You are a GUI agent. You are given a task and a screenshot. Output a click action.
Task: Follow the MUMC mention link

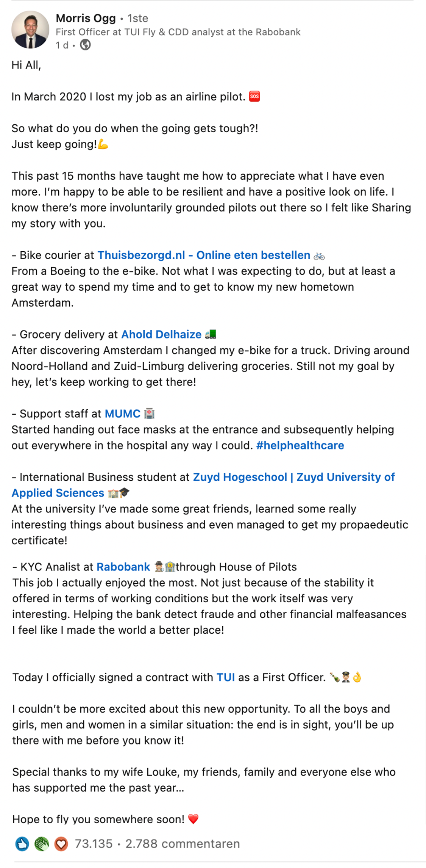(122, 414)
